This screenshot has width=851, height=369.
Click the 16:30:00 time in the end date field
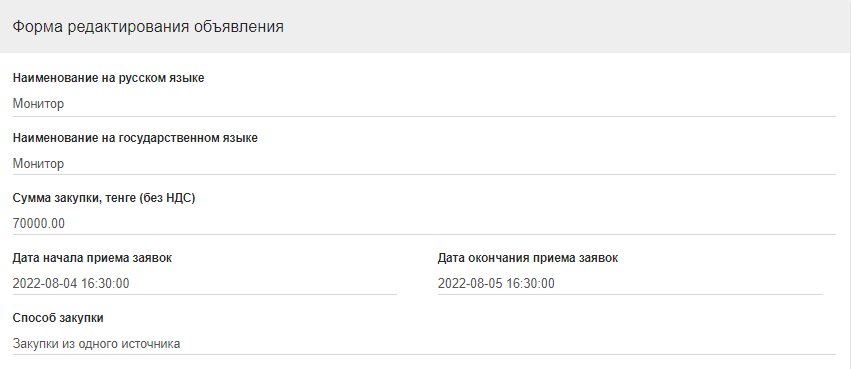point(531,283)
